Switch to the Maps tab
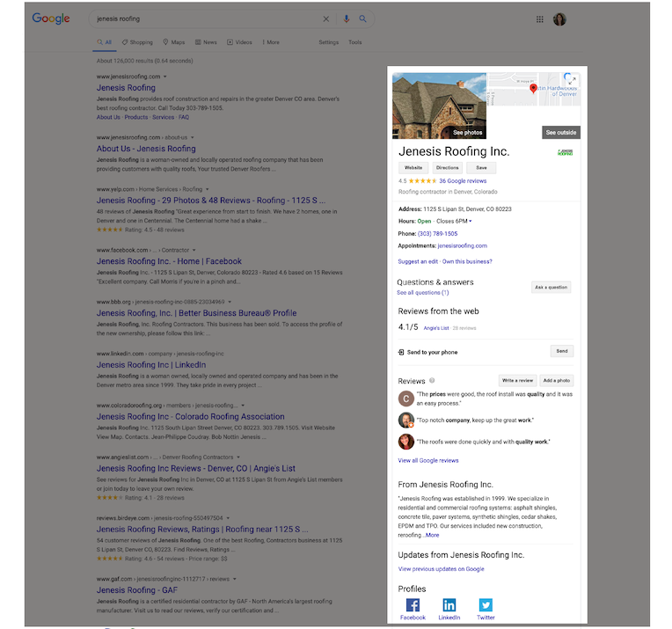672x629 pixels. pos(174,42)
